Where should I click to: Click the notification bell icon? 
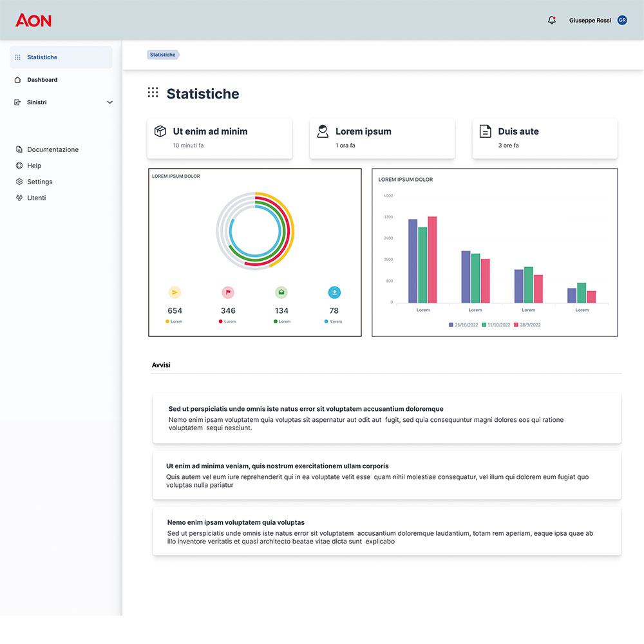(551, 21)
